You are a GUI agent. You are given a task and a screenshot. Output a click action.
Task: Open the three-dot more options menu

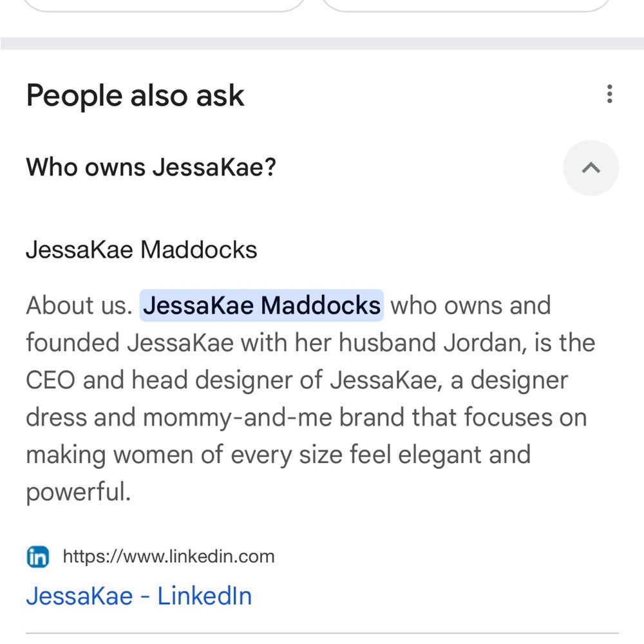[x=609, y=95]
